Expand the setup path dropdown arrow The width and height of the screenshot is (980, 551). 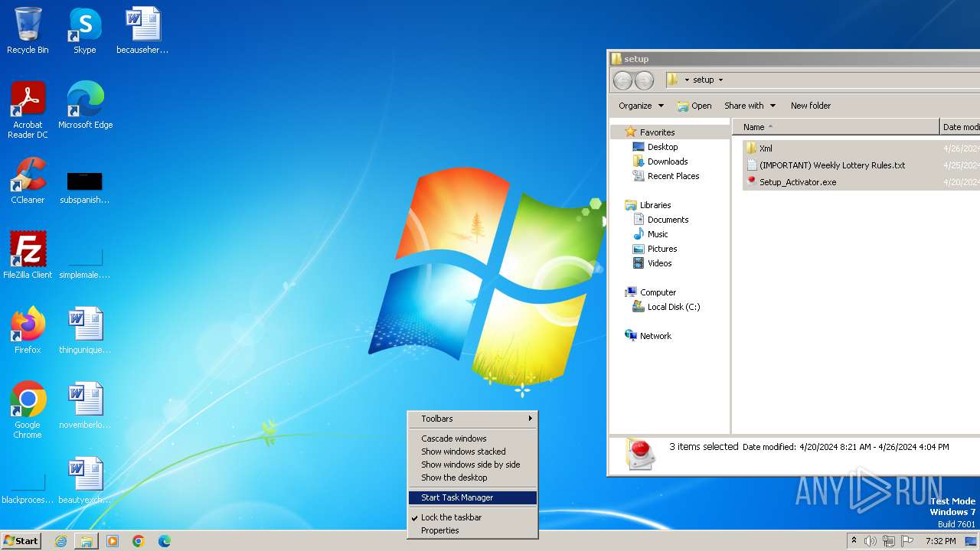point(720,80)
